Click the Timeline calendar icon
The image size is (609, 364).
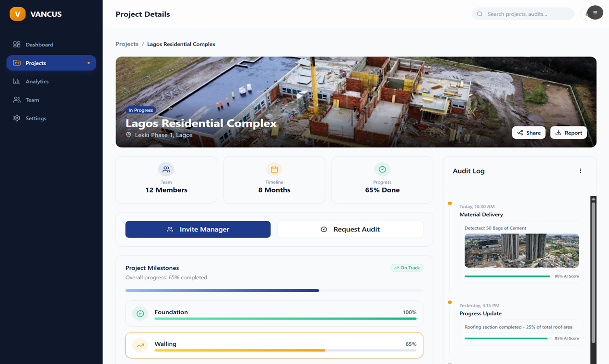tap(274, 169)
